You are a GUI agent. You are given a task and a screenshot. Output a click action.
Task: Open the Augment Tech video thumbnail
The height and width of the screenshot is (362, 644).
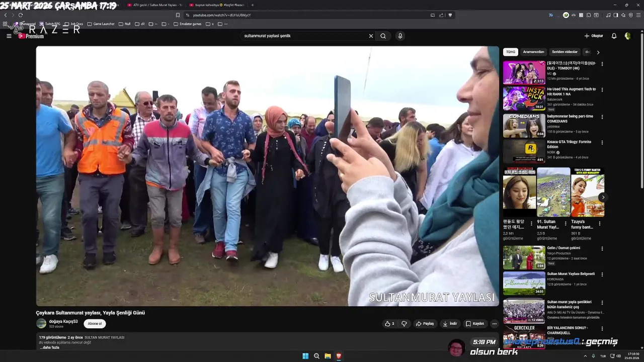524,99
